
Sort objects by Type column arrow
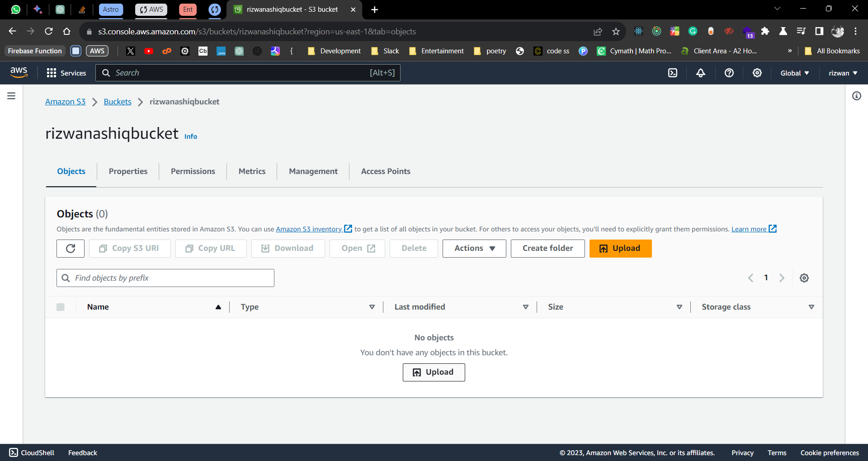tap(372, 307)
